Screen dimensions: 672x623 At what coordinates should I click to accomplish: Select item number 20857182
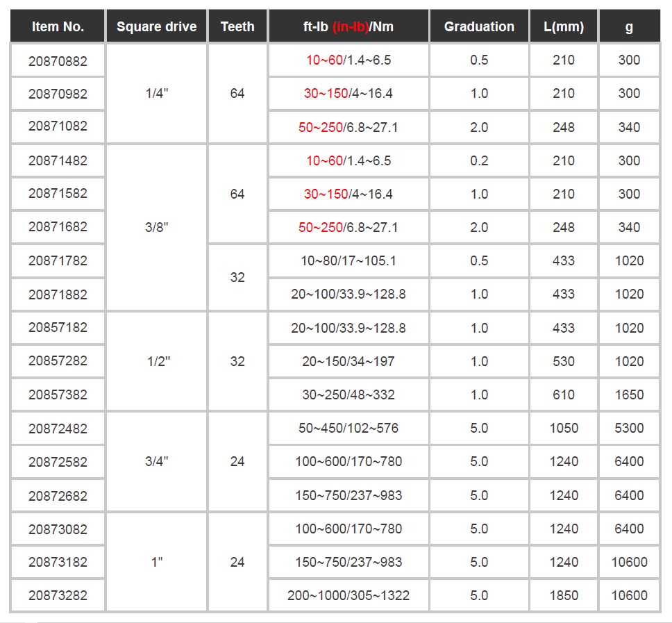58,327
